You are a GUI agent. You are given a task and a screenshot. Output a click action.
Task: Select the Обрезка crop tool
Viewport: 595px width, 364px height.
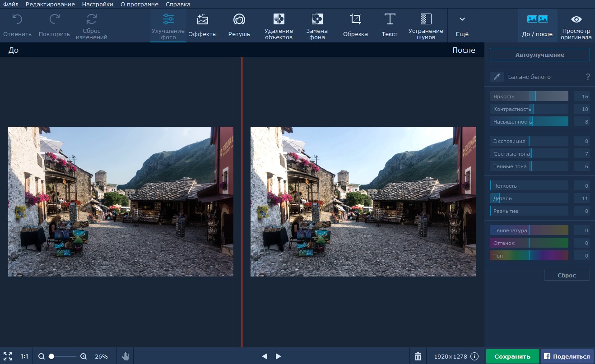point(355,25)
